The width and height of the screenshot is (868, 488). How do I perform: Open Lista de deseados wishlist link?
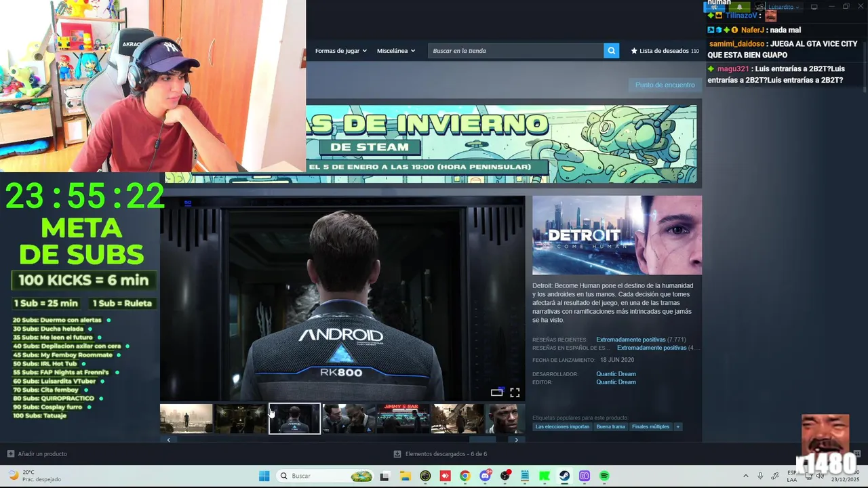(664, 51)
